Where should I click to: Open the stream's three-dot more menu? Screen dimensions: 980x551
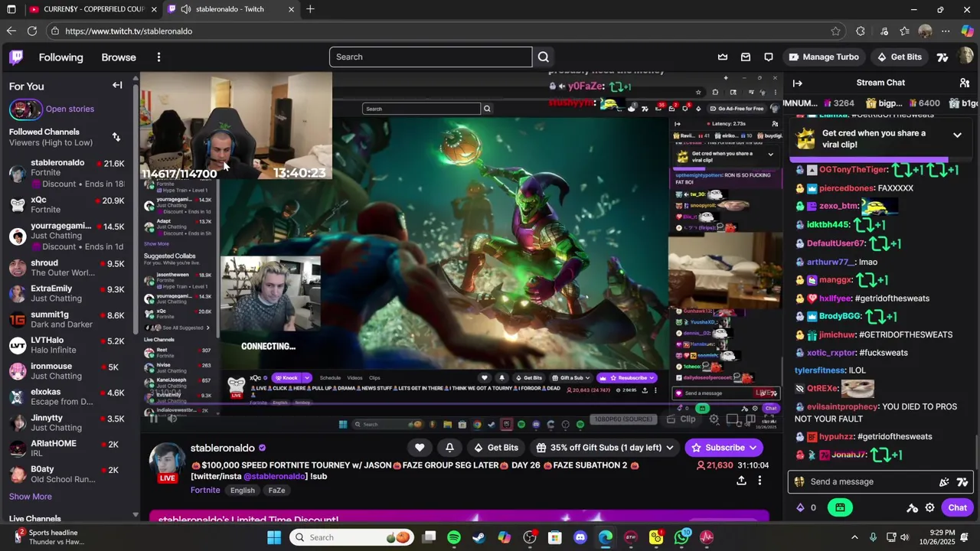click(x=759, y=481)
